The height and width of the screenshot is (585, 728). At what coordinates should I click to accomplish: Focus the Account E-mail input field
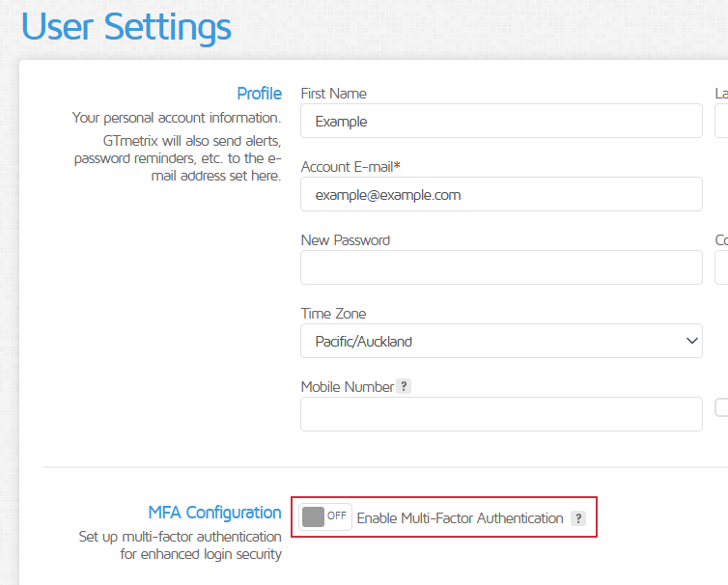click(500, 194)
